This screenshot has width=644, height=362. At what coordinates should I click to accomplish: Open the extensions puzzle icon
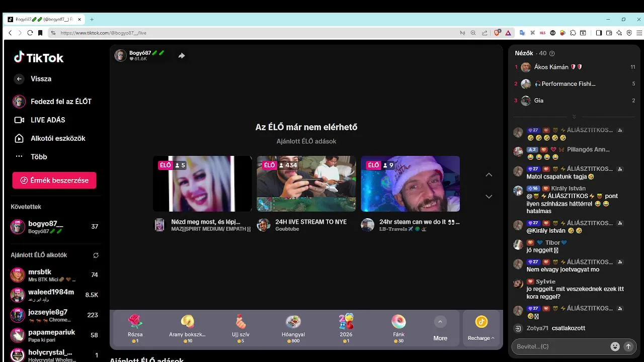[573, 33]
